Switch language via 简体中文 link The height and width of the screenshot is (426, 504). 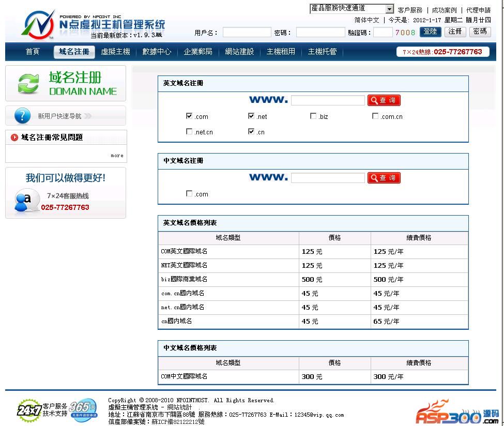click(x=366, y=20)
